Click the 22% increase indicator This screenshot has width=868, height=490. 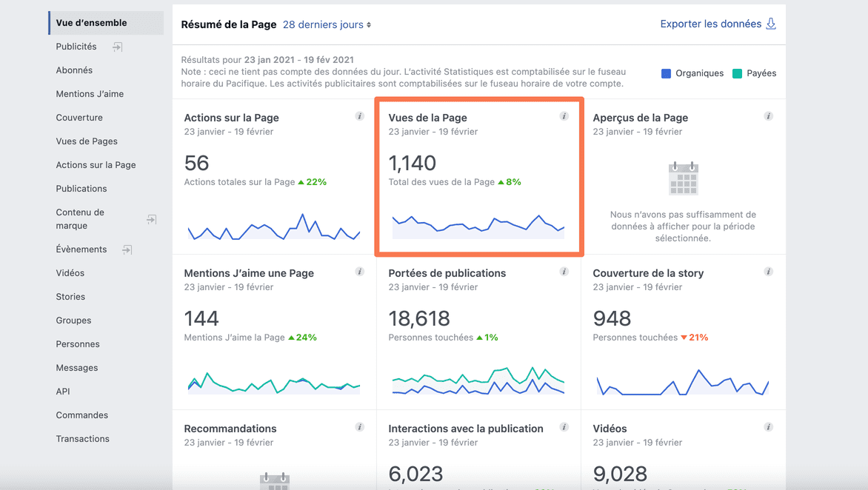[313, 182]
